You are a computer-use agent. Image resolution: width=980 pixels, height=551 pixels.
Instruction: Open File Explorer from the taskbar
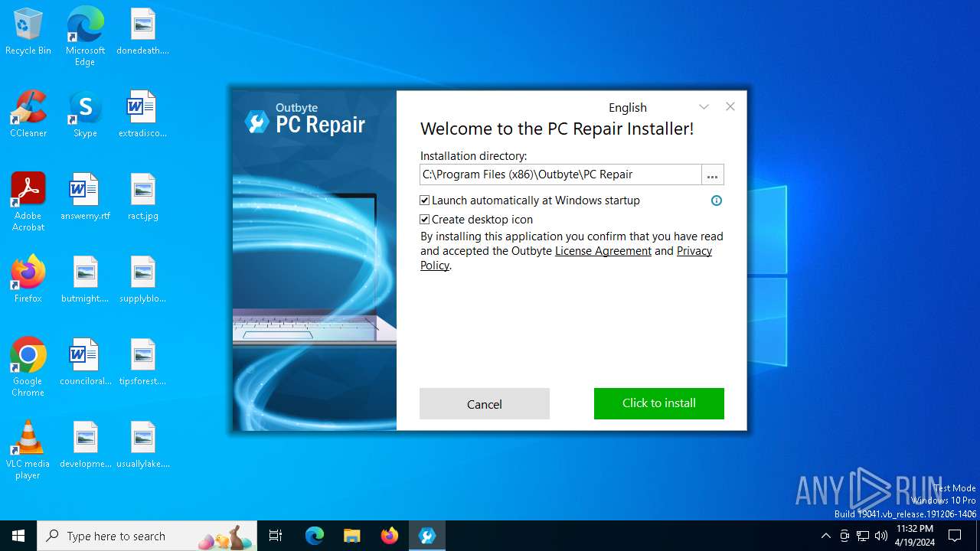(x=351, y=536)
